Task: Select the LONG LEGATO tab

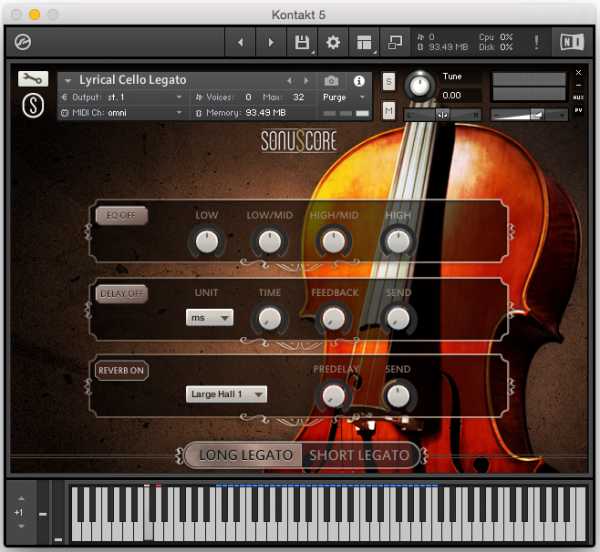Action: tap(243, 455)
